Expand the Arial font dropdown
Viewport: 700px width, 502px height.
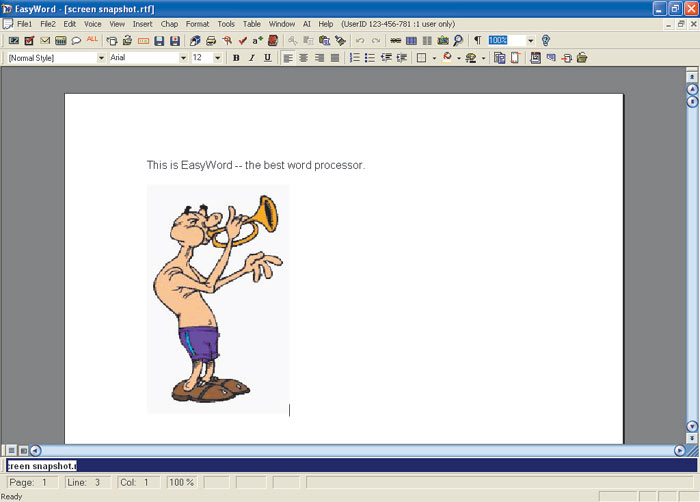[183, 58]
